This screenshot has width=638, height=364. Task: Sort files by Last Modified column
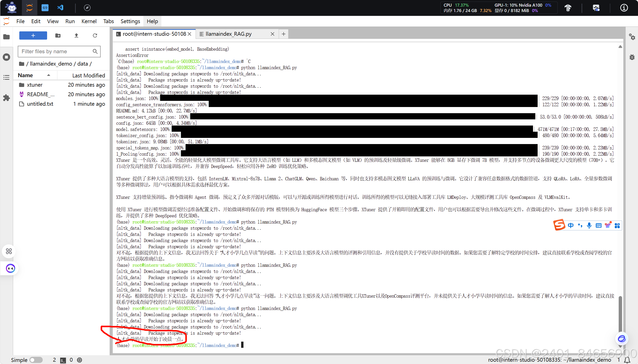click(88, 75)
